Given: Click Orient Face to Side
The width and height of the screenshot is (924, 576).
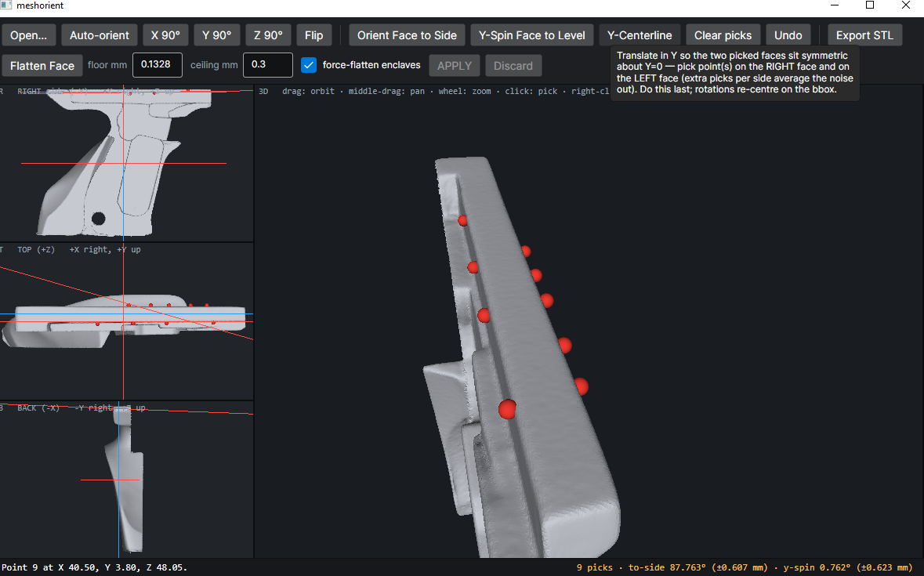Looking at the screenshot, I should pyautogui.click(x=407, y=35).
